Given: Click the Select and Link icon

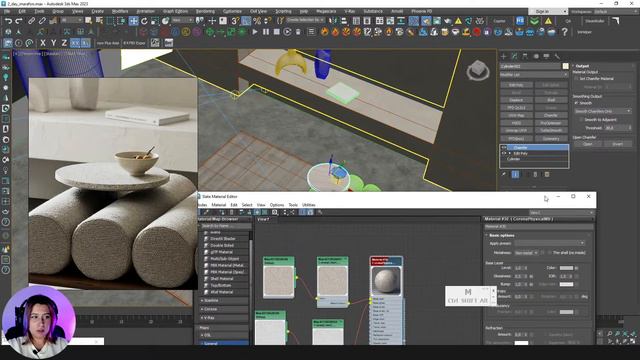Looking at the screenshot, I should pos(31,21).
